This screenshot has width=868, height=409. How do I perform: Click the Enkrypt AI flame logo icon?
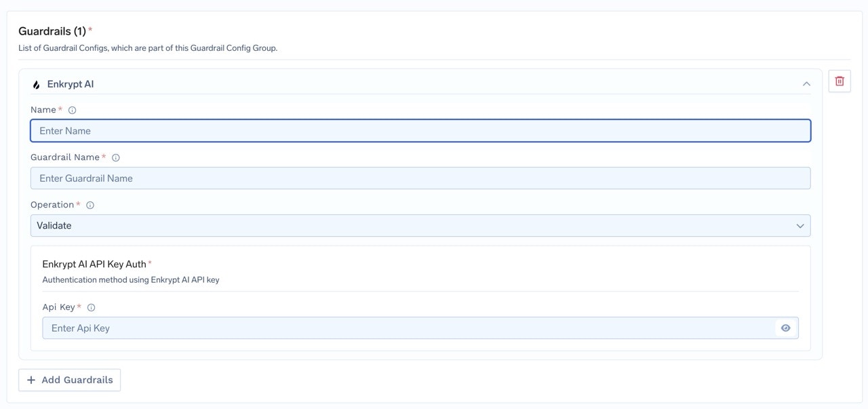pos(37,85)
